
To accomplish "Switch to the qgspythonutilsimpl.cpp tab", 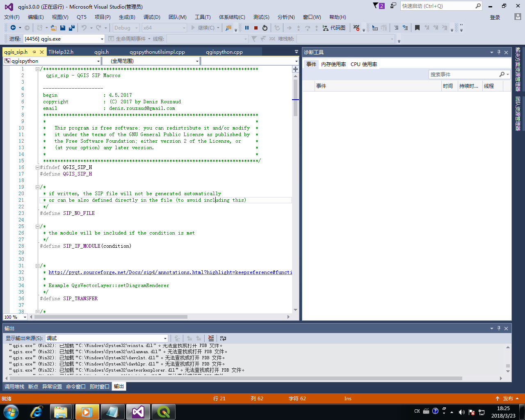I will 157,52.
